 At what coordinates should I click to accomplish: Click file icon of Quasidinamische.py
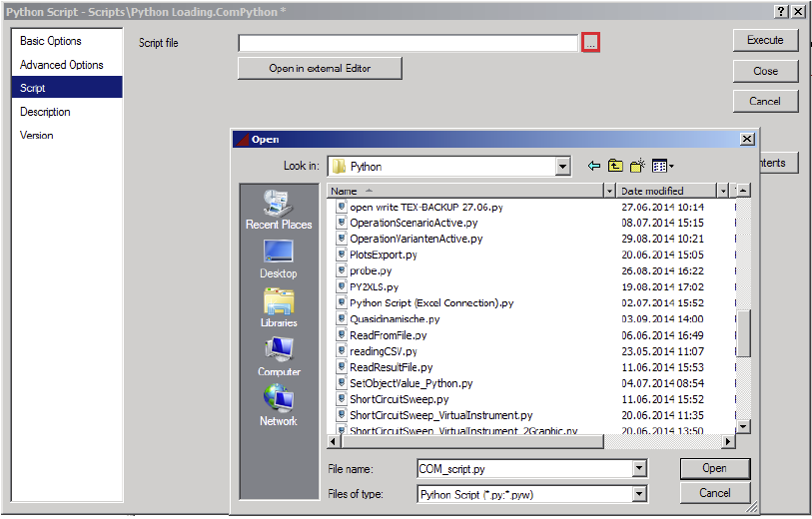point(342,318)
